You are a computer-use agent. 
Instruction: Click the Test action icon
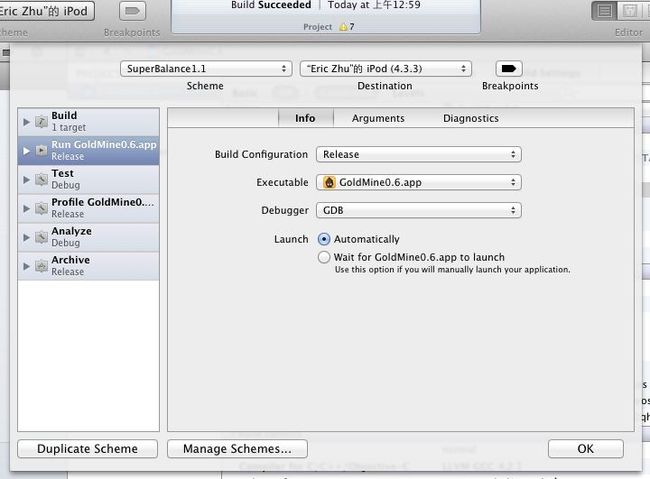tap(41, 179)
